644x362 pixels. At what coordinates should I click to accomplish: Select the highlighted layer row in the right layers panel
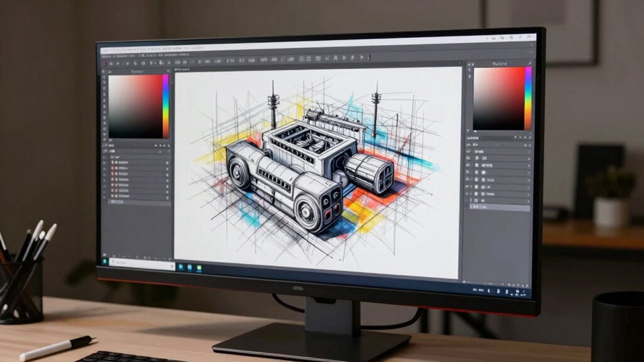[500, 208]
